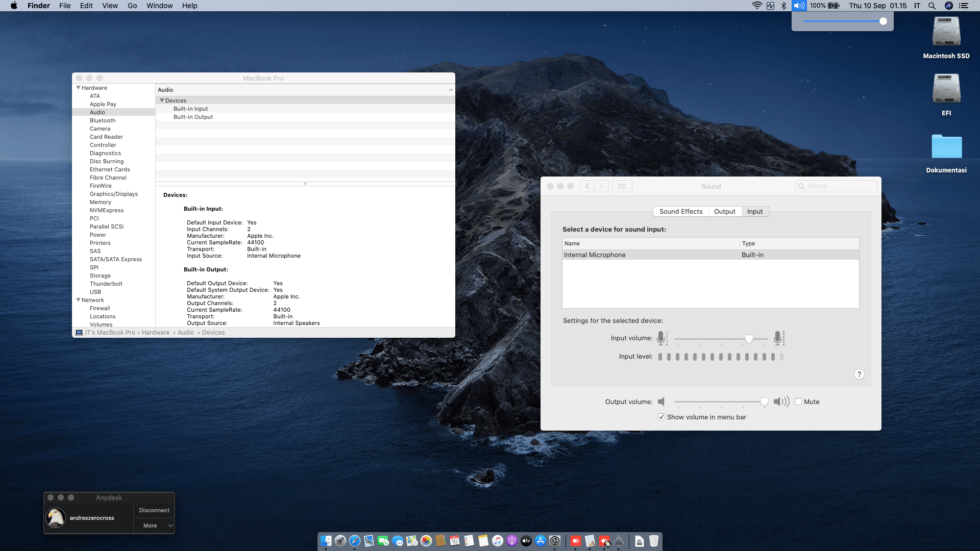Open Trash in the Dock
The image size is (980, 551).
654,541
